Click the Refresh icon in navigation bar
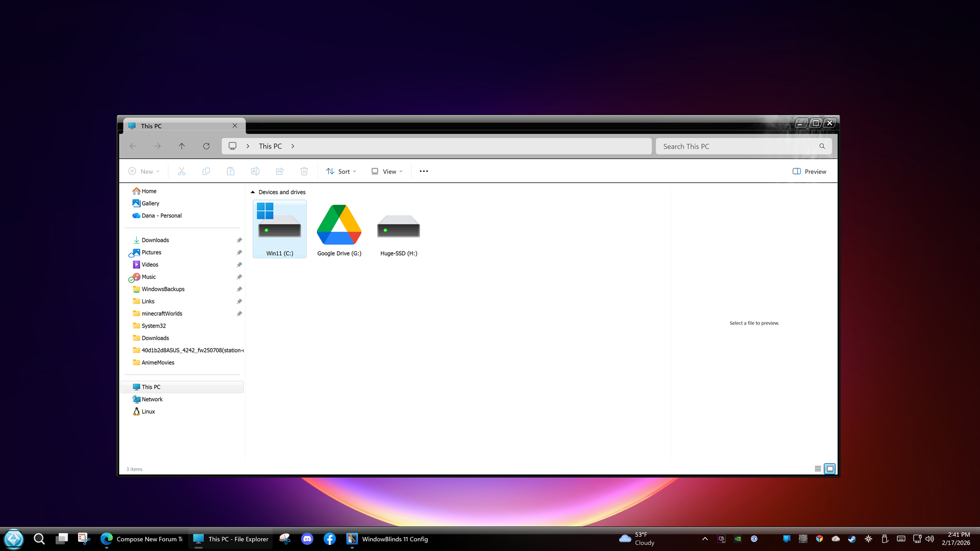This screenshot has height=551, width=980. pos(206,146)
